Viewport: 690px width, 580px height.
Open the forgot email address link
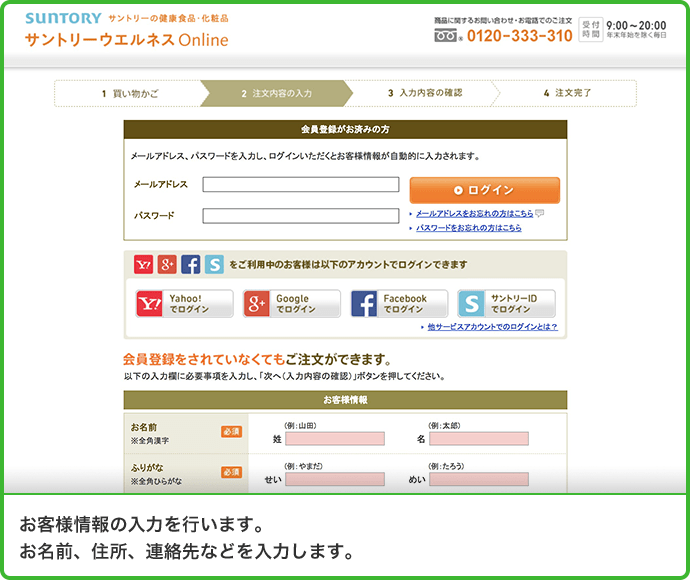point(474,213)
